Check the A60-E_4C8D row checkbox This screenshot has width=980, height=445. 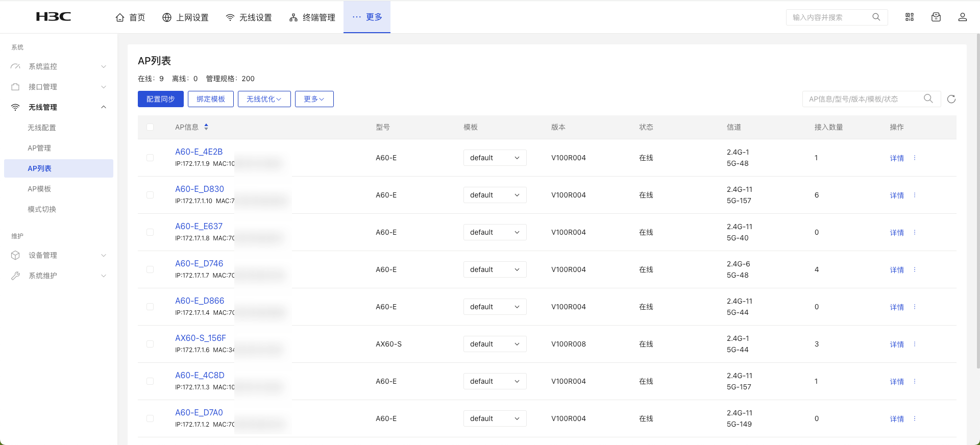coord(150,381)
